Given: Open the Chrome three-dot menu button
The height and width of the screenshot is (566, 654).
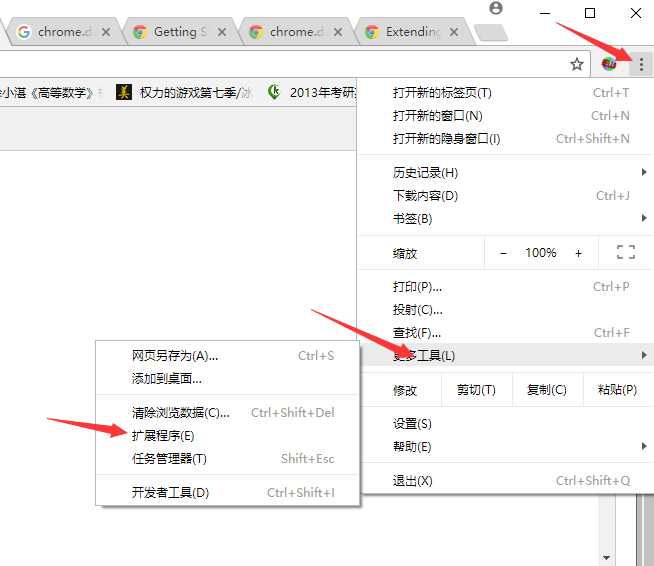Looking at the screenshot, I should coord(641,64).
